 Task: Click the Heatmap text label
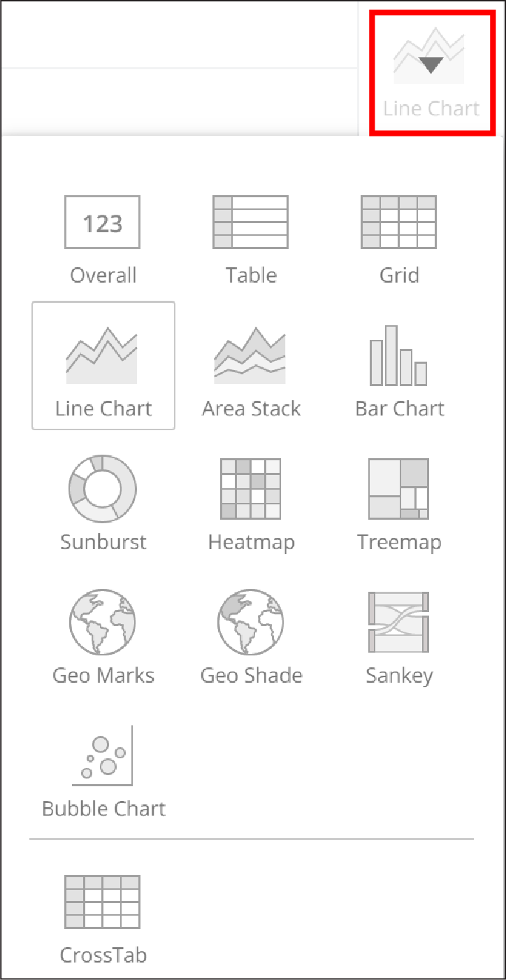(251, 542)
